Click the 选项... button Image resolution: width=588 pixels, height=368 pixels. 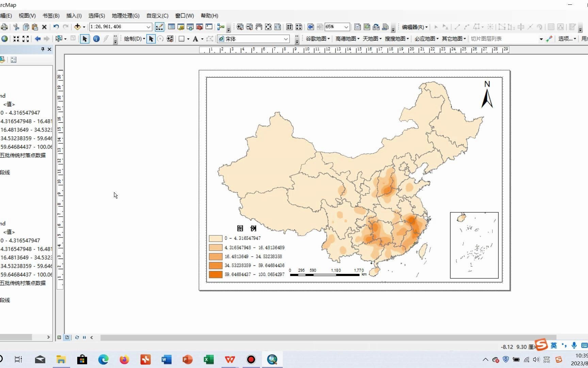(x=565, y=39)
